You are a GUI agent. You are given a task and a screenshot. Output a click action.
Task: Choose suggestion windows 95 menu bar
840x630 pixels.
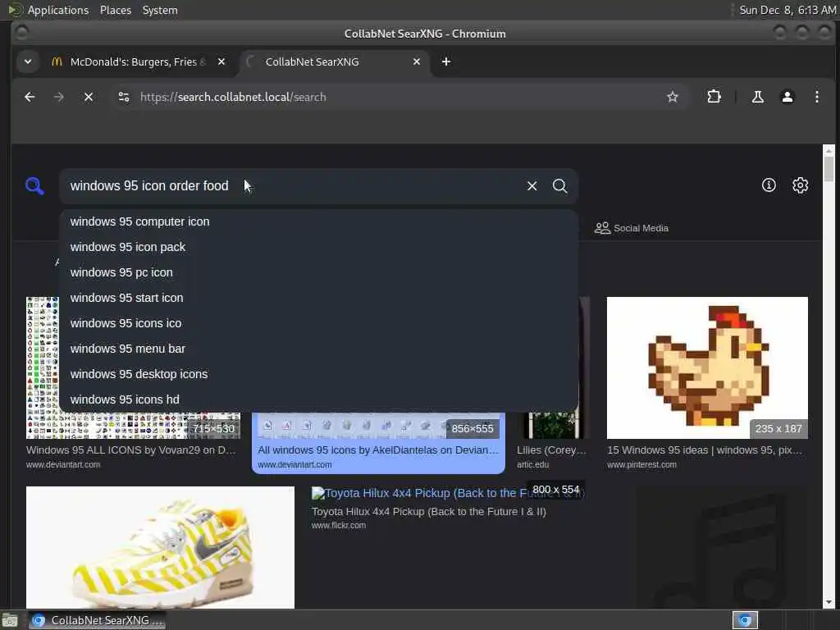(319, 349)
